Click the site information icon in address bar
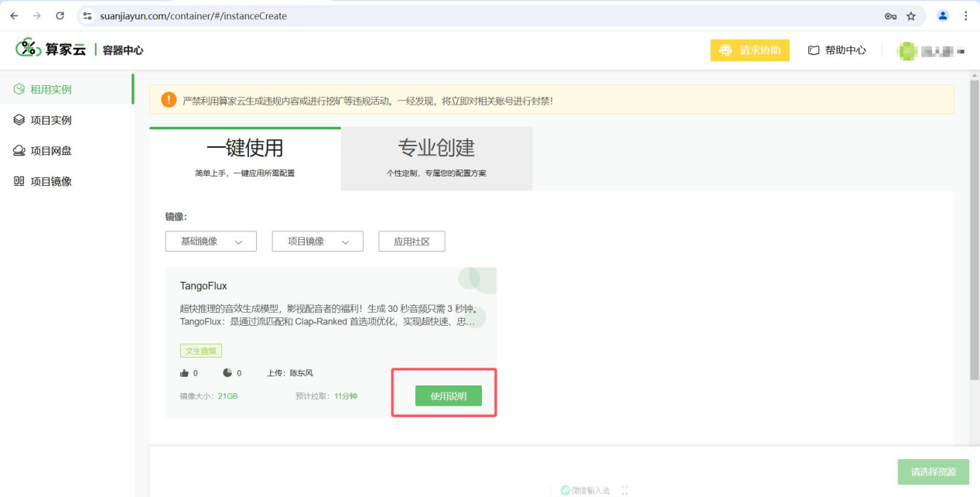Screen dimensions: 980x497 [x=87, y=15]
